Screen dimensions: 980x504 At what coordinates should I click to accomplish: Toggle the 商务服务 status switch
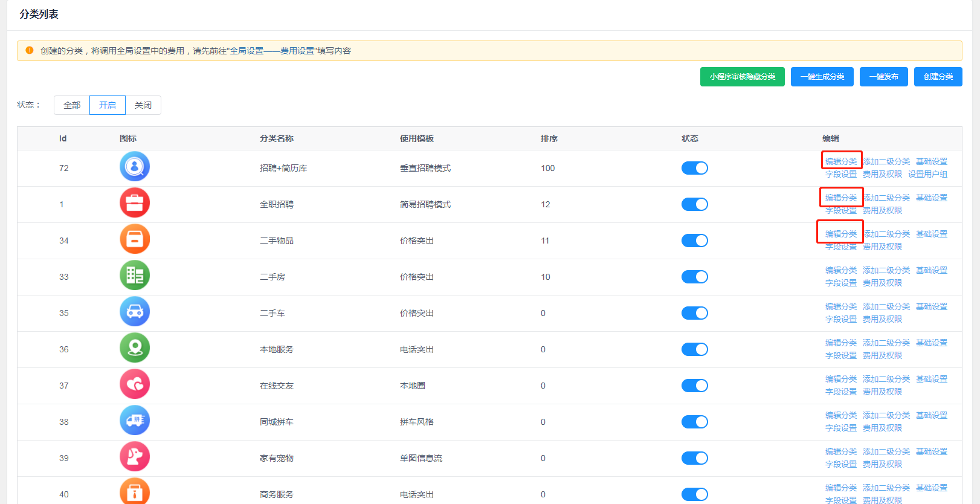(695, 494)
